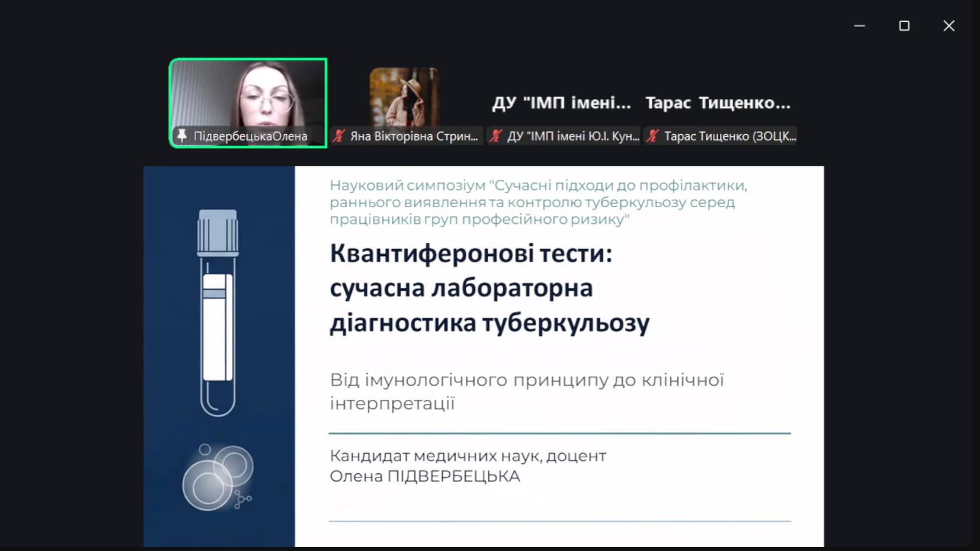Click muted mic icon beside ДУ "ІМП імені Ю.І. Кун...
This screenshot has width=980, height=551.
(496, 136)
